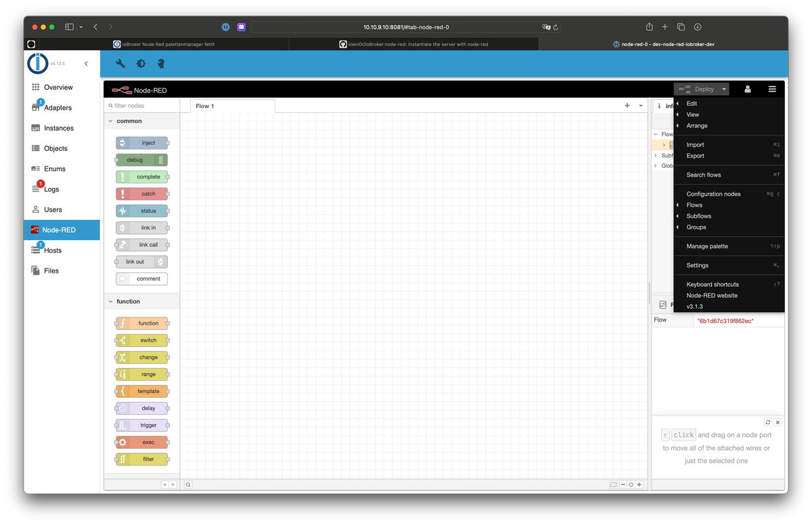Viewport: 812px width, 525px height.
Task: Expand the Groups submenu
Action: click(729, 227)
